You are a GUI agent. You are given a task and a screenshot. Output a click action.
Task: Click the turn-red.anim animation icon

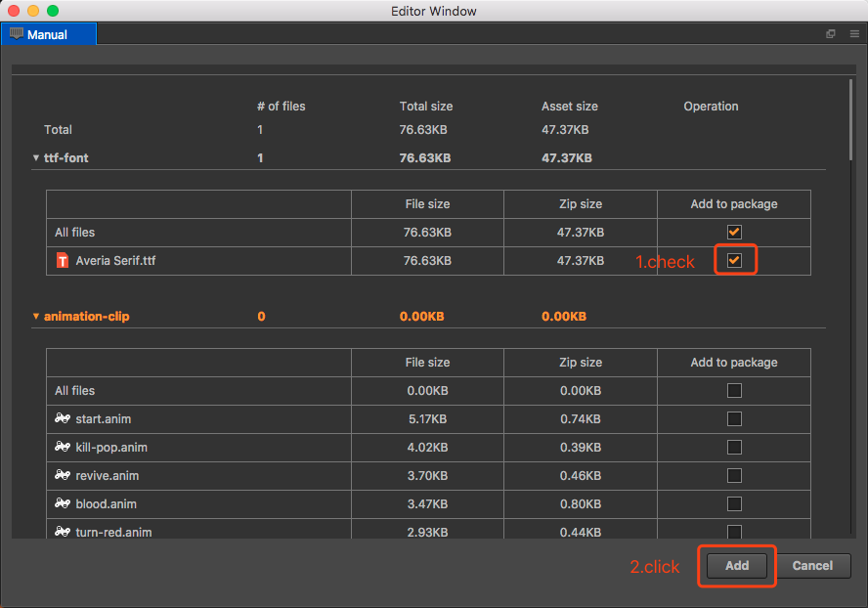(x=63, y=532)
